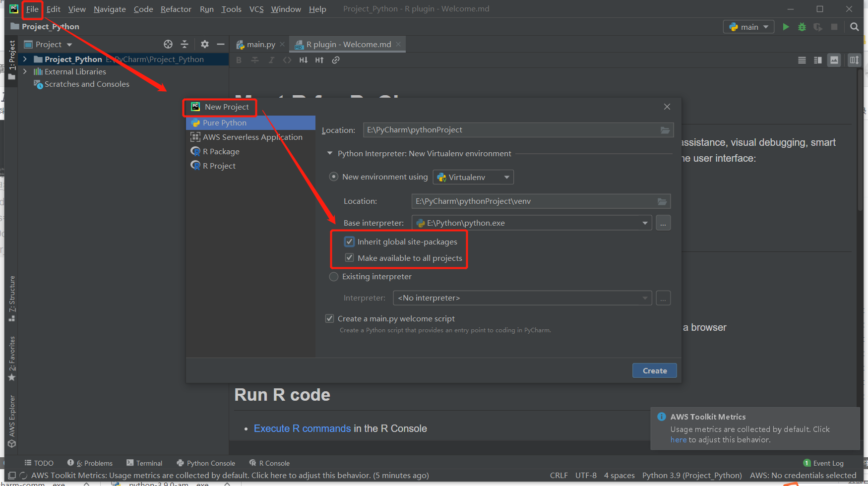The width and height of the screenshot is (868, 486).
Task: Click the insert link icon in markdown toolbar
Action: tap(336, 60)
